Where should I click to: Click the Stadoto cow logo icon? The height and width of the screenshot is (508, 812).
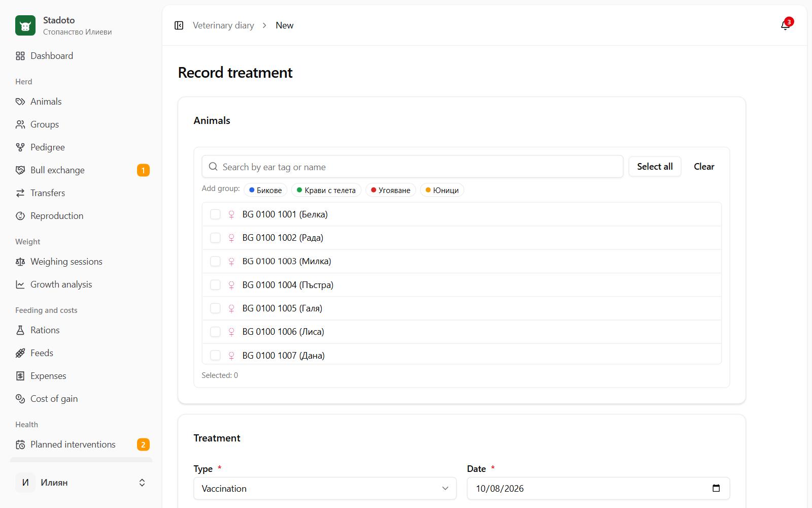25,25
